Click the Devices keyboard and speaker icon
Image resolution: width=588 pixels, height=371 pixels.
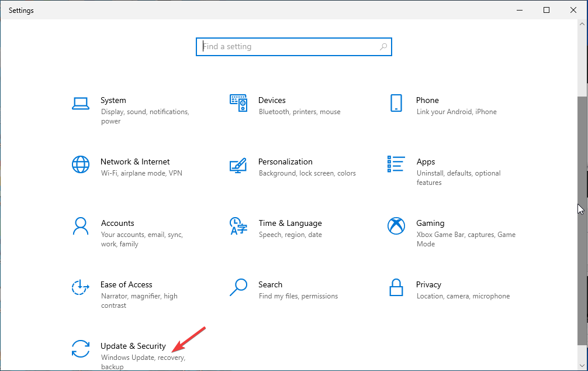238,103
